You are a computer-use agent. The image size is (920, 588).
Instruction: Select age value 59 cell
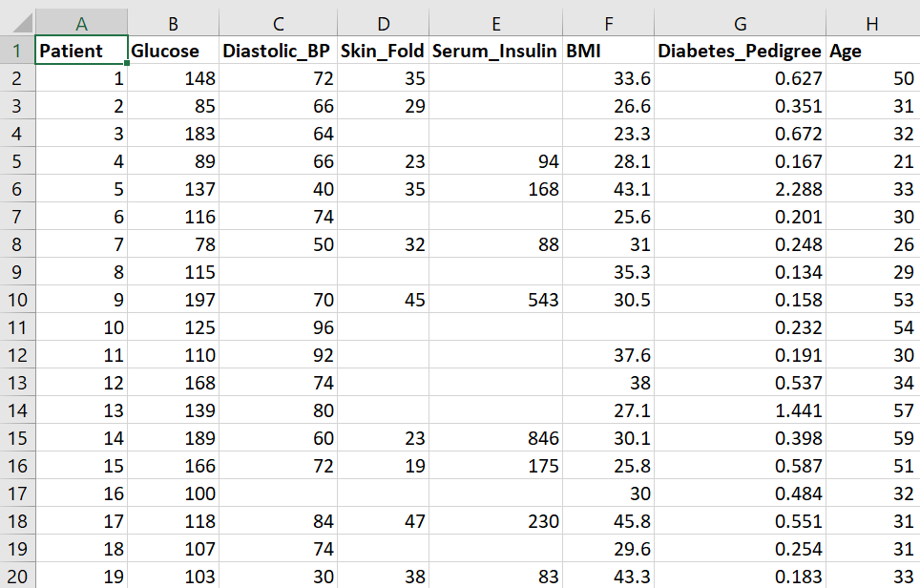pyautogui.click(x=873, y=438)
